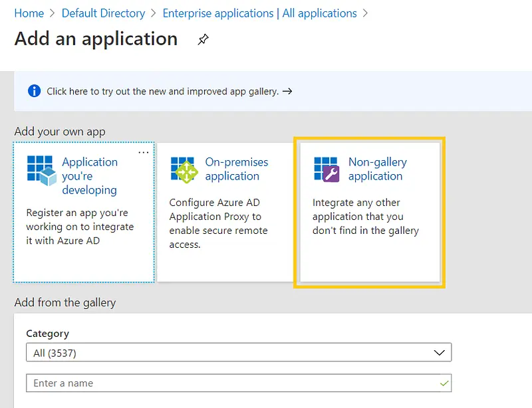This screenshot has width=532, height=408.
Task: Select the On-premises application title
Action: pyautogui.click(x=236, y=169)
